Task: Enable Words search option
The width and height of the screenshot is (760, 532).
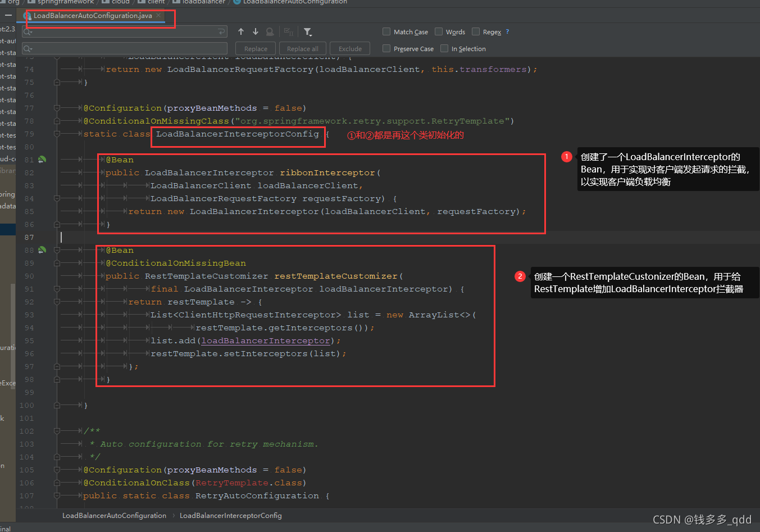Action: [x=439, y=31]
